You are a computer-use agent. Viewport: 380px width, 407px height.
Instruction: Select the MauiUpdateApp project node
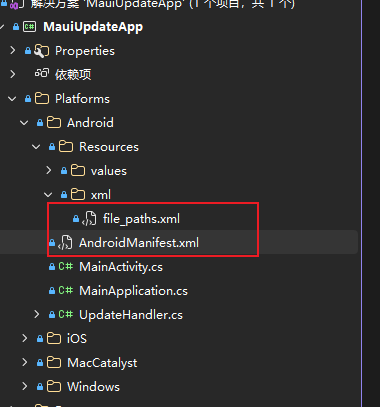[x=93, y=27]
